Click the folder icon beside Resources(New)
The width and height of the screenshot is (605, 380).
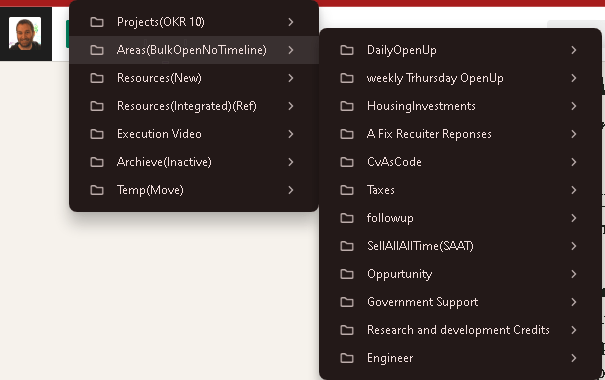click(97, 78)
